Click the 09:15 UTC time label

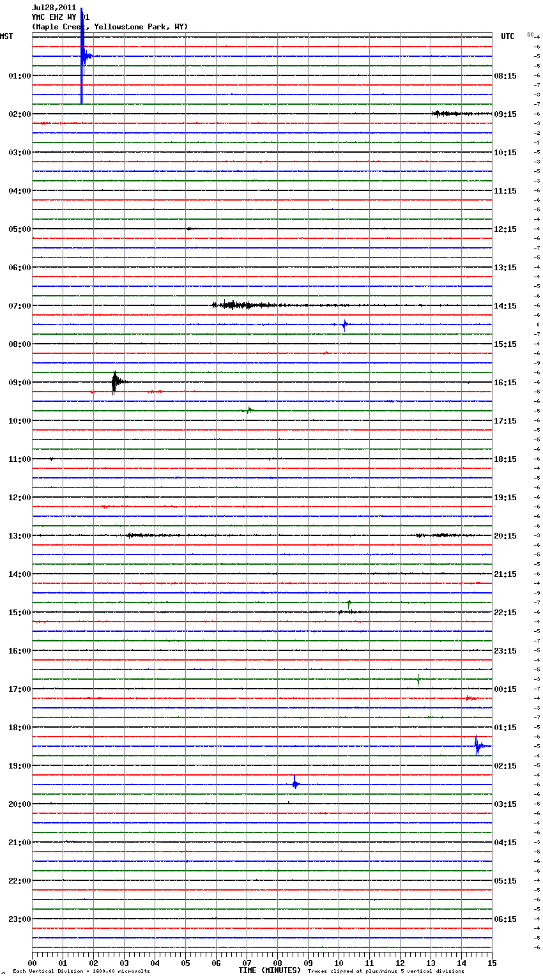(x=505, y=114)
